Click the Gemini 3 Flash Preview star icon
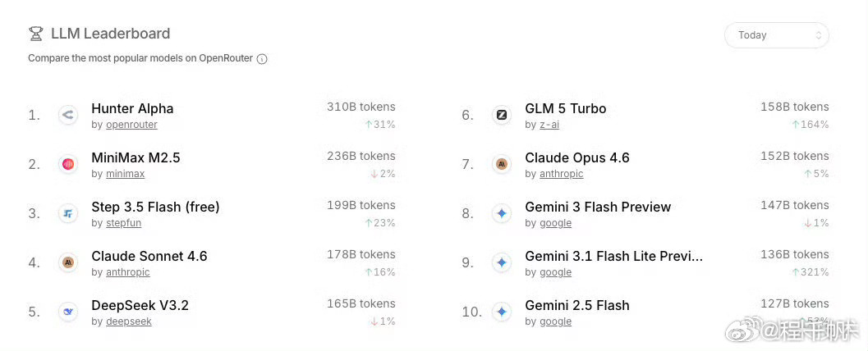 pyautogui.click(x=501, y=214)
